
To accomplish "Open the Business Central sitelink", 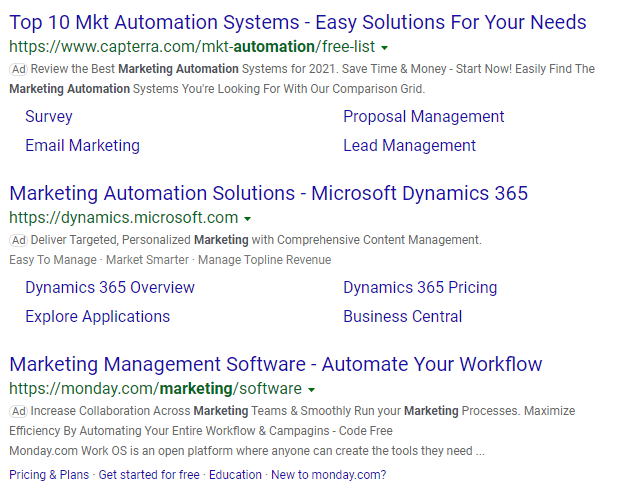I will (402, 317).
